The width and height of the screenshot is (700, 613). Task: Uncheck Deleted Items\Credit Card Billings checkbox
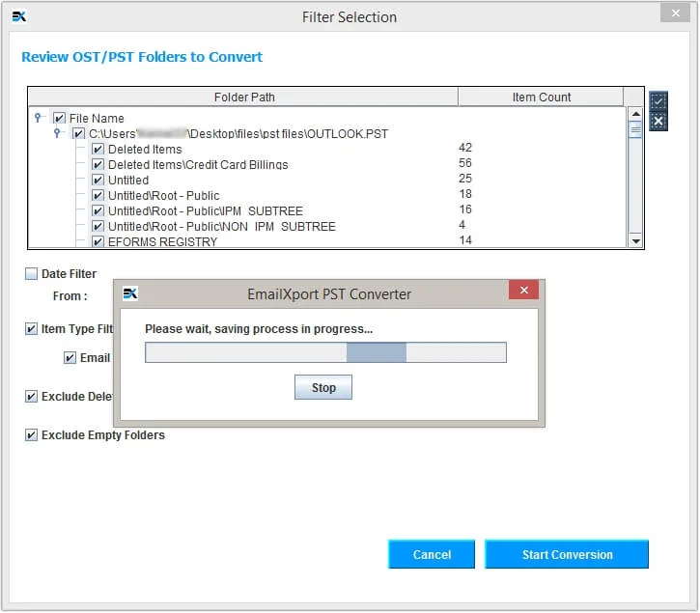(x=98, y=165)
